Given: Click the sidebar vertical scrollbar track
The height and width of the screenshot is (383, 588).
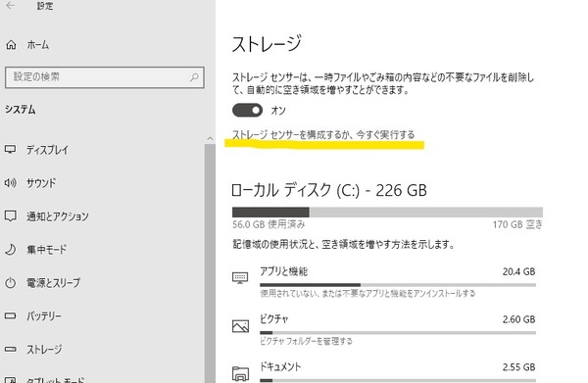Looking at the screenshot, I should pyautogui.click(x=210, y=263).
